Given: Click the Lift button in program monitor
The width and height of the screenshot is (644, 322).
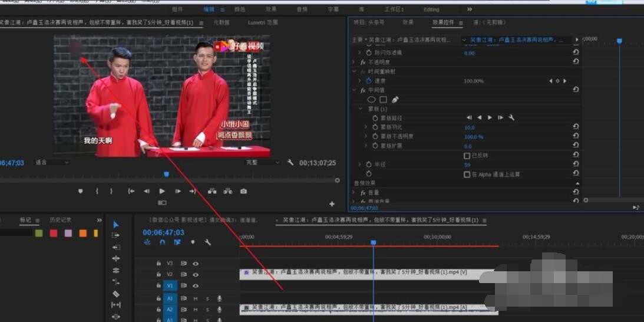Looking at the screenshot, I should point(212,191).
